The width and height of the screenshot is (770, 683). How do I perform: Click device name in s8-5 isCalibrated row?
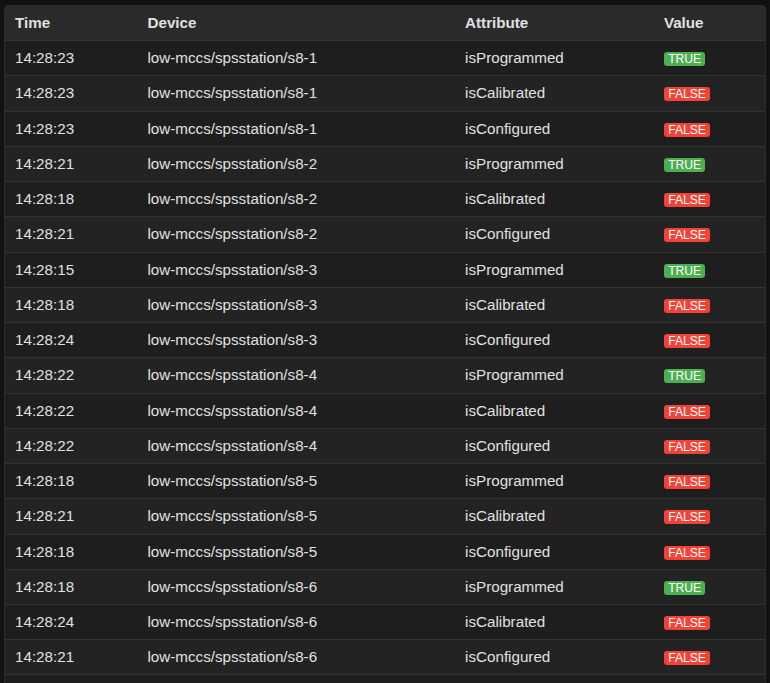(232, 517)
